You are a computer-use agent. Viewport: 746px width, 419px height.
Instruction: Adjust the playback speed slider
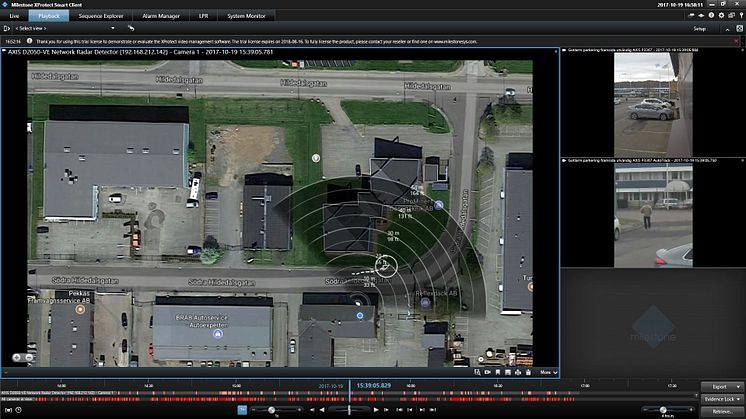click(272, 409)
